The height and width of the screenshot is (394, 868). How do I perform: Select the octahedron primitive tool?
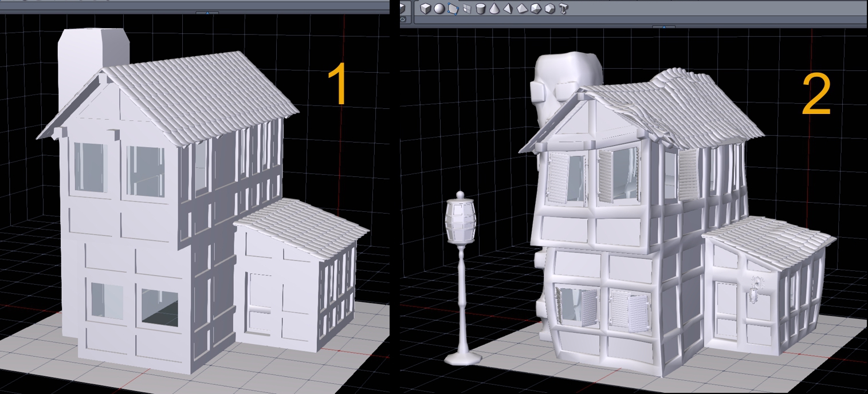point(522,9)
